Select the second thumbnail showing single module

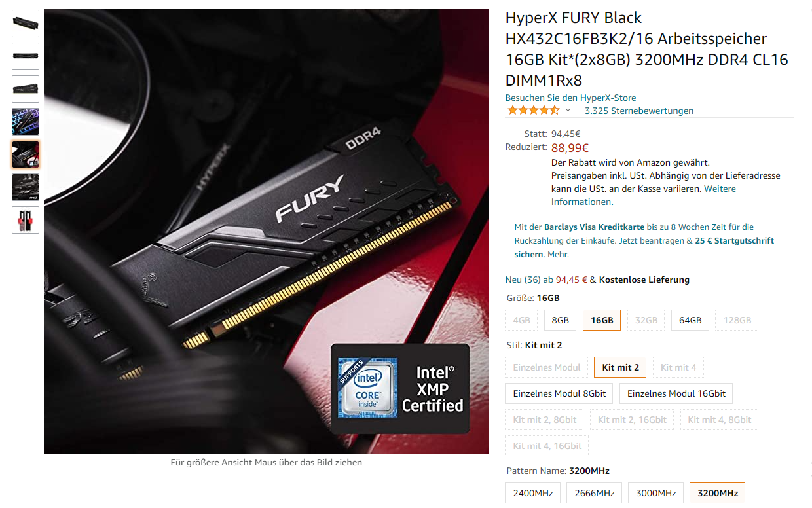point(26,56)
